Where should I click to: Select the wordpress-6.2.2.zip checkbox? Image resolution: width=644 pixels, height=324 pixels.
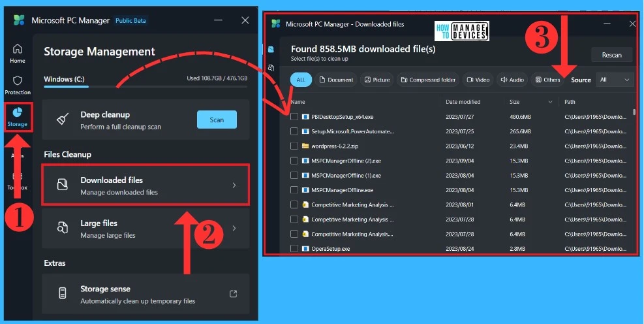294,146
